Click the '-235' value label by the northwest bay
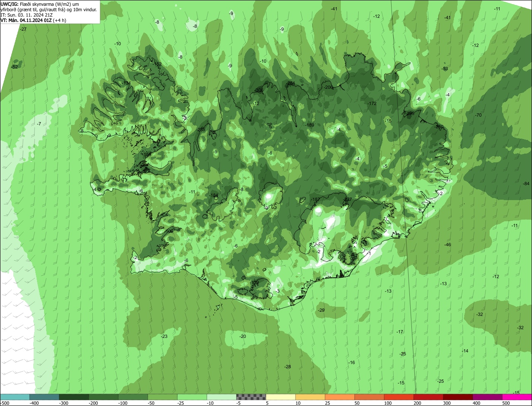 pyautogui.click(x=201, y=130)
